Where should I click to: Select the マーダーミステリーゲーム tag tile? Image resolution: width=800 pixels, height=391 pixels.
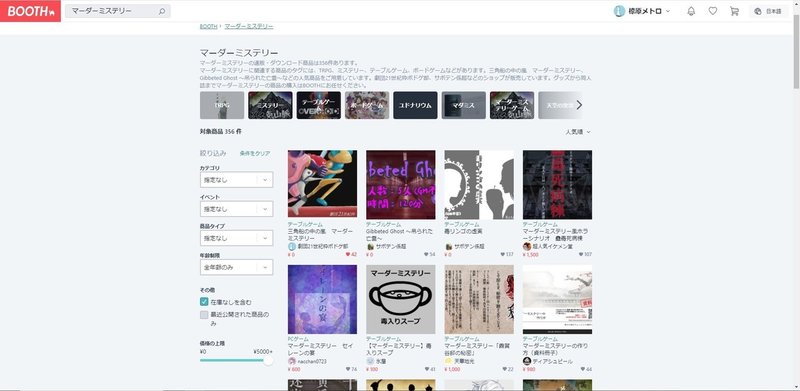(x=512, y=105)
